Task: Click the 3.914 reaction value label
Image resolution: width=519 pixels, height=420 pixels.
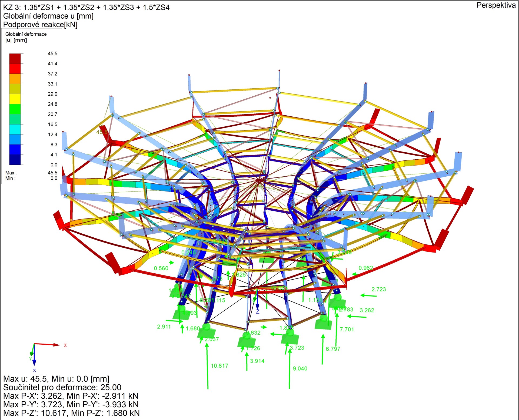Action: point(257,361)
